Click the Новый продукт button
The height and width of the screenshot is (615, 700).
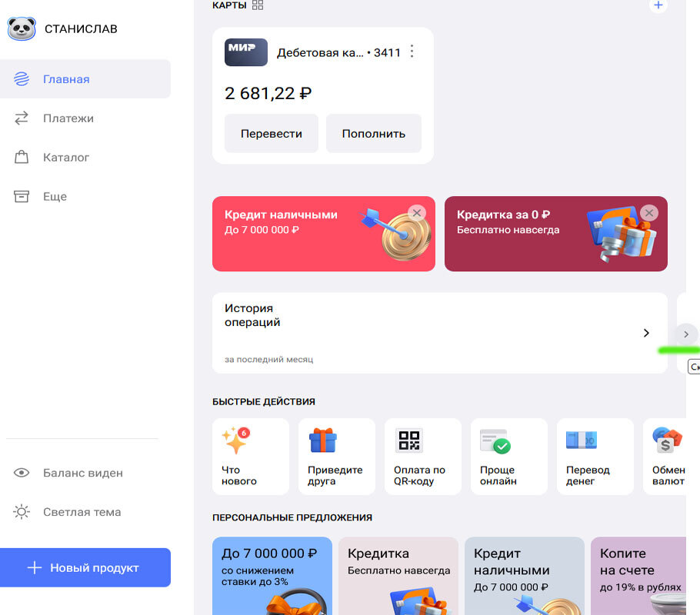tap(85, 567)
